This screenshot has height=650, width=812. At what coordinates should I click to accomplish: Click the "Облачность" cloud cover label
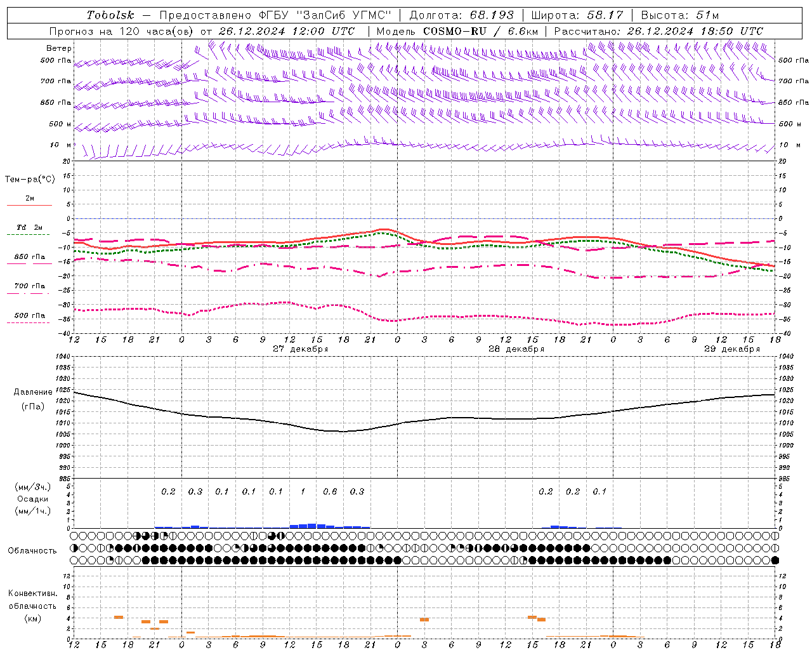[x=32, y=551]
